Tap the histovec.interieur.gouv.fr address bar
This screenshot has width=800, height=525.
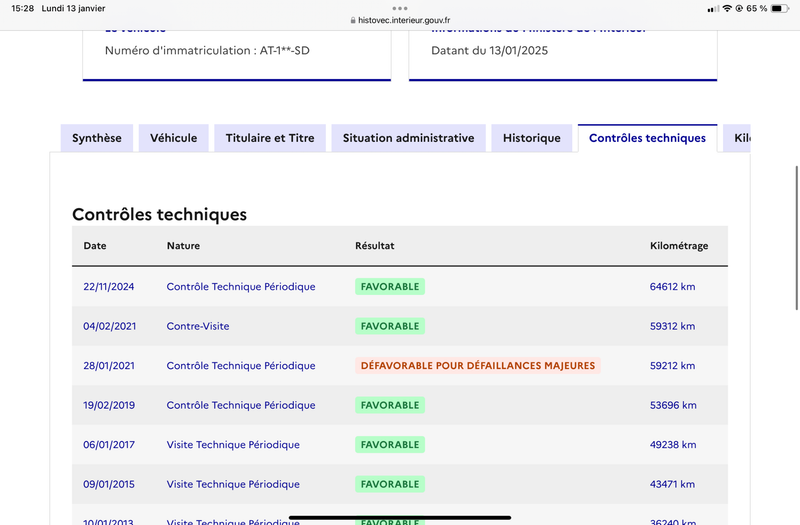(x=400, y=20)
